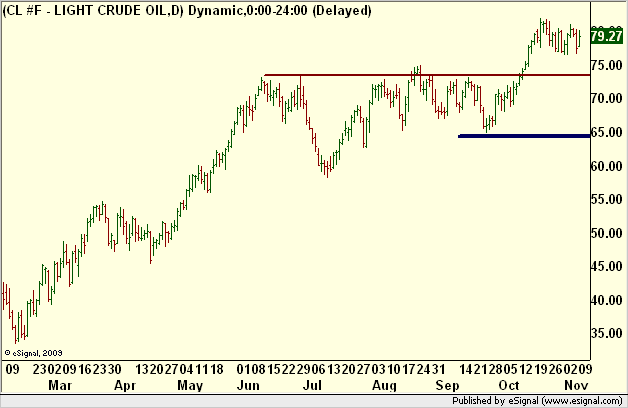Click the Nov month label on time axis

(x=576, y=386)
